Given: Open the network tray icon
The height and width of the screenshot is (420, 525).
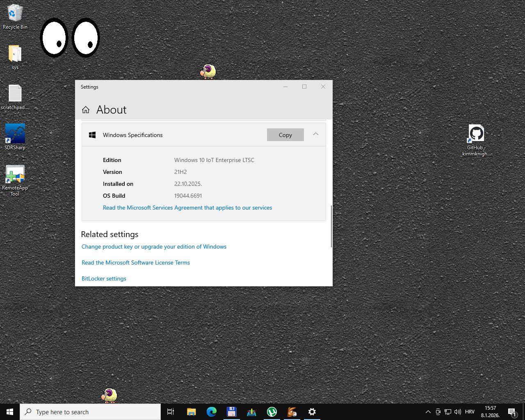Looking at the screenshot, I should click(x=448, y=412).
